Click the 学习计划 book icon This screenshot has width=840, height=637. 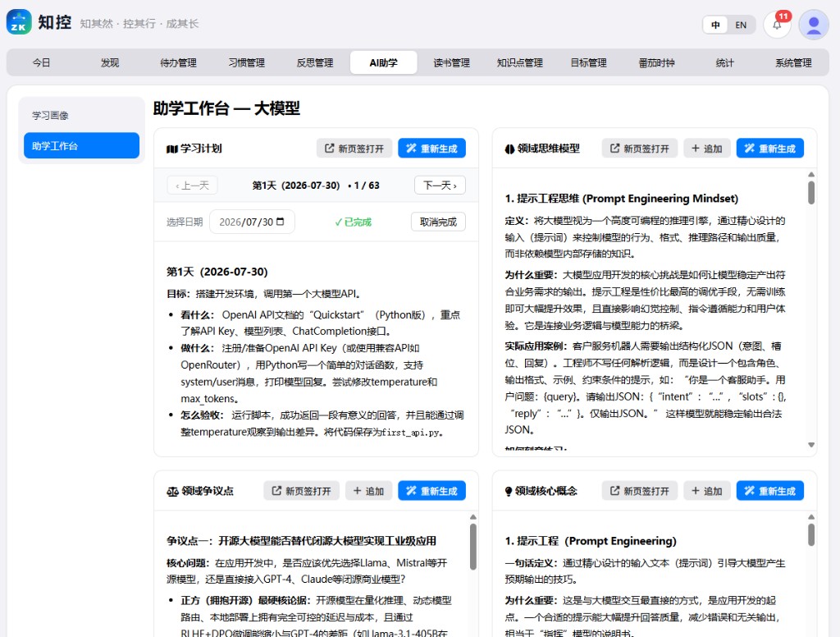pos(172,149)
